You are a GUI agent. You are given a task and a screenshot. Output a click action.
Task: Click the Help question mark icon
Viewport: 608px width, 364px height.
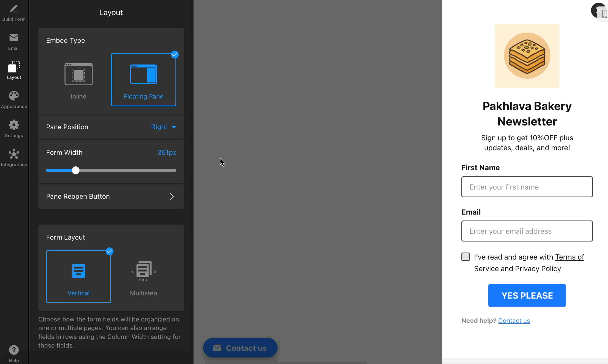(14, 350)
